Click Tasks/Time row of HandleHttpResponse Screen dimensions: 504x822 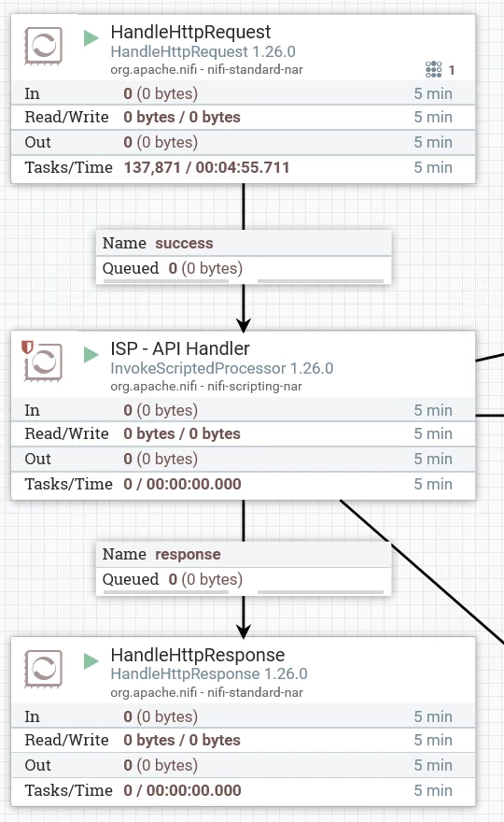pos(243,790)
